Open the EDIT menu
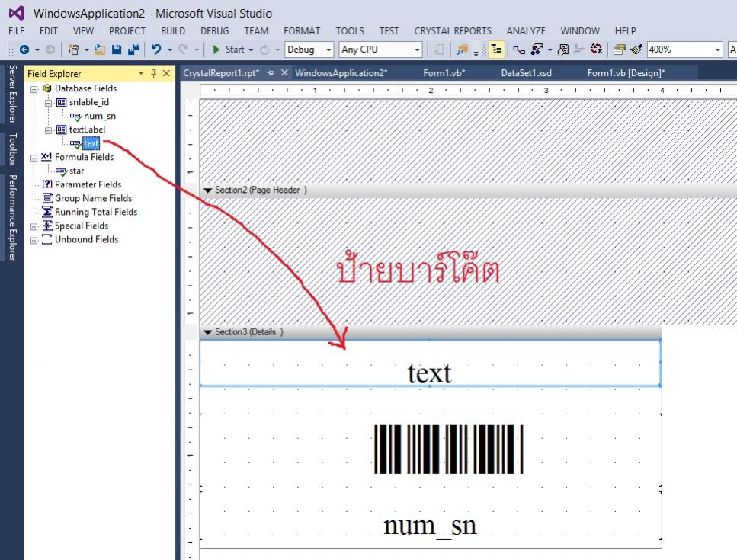This screenshot has height=560, width=737. [x=49, y=31]
